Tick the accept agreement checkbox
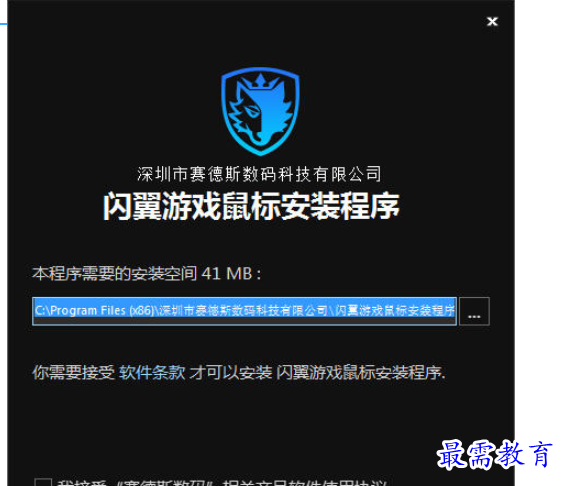 click(43, 482)
